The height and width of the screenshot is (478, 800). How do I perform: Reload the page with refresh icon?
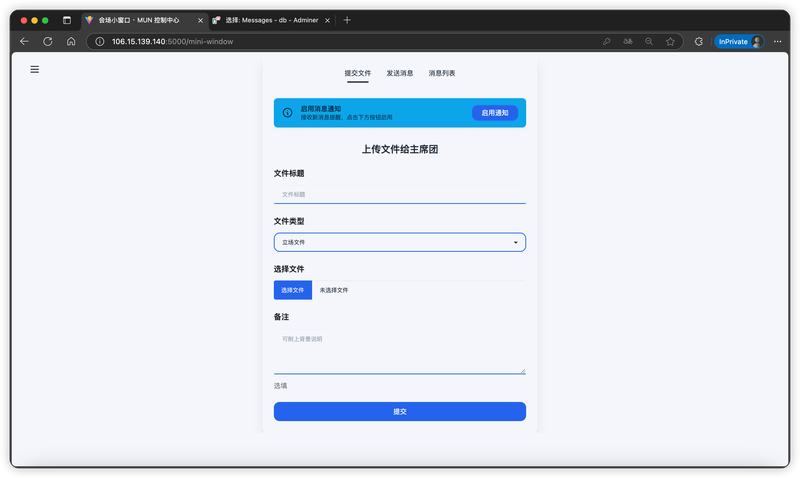tap(47, 41)
